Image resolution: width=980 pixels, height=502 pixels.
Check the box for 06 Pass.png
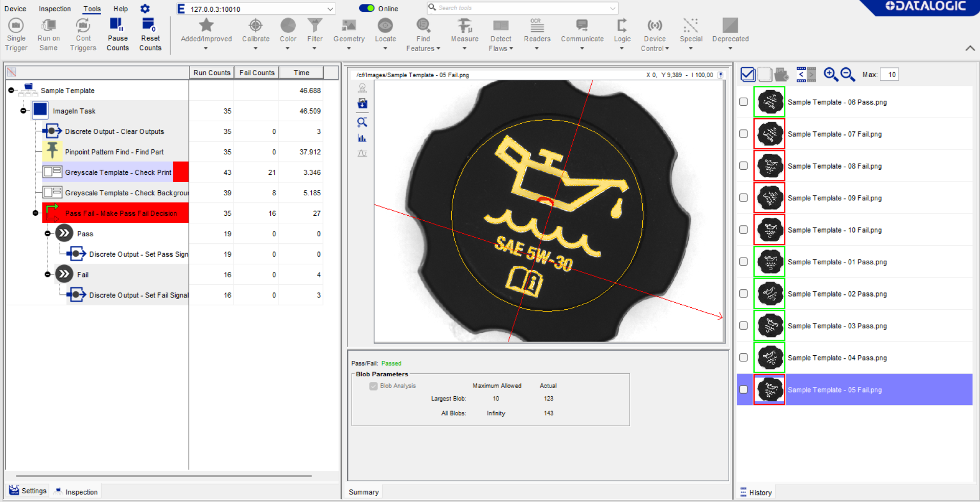(743, 102)
